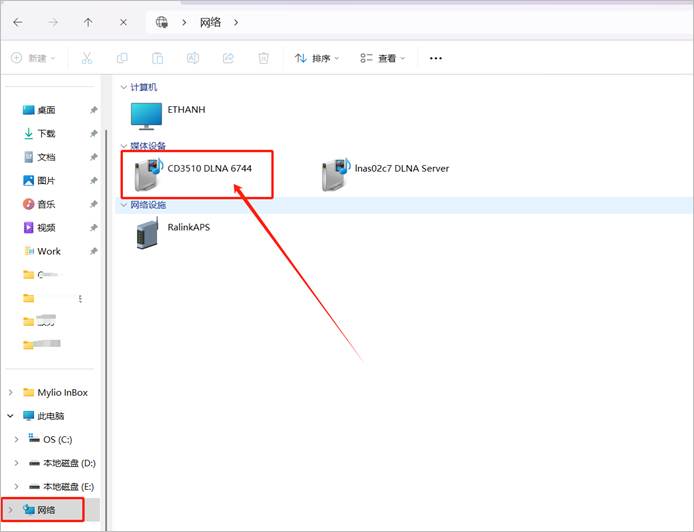Open the 排序 (Sort) dropdown menu

(x=317, y=58)
